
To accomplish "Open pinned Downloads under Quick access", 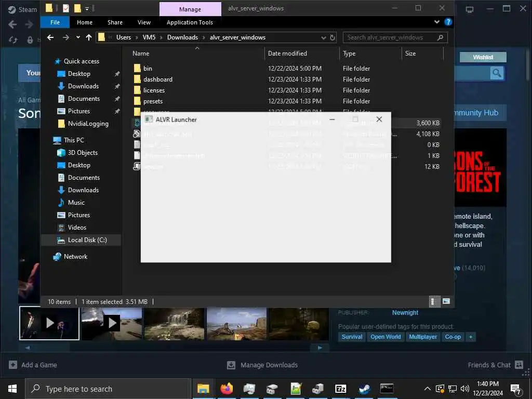I will click(x=83, y=86).
